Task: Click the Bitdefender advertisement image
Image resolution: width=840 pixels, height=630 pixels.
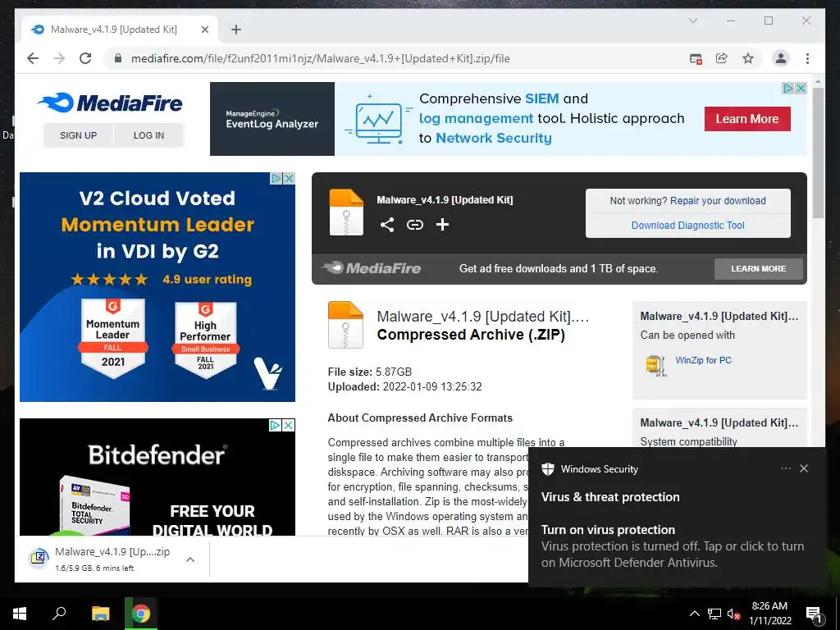Action: click(x=157, y=477)
